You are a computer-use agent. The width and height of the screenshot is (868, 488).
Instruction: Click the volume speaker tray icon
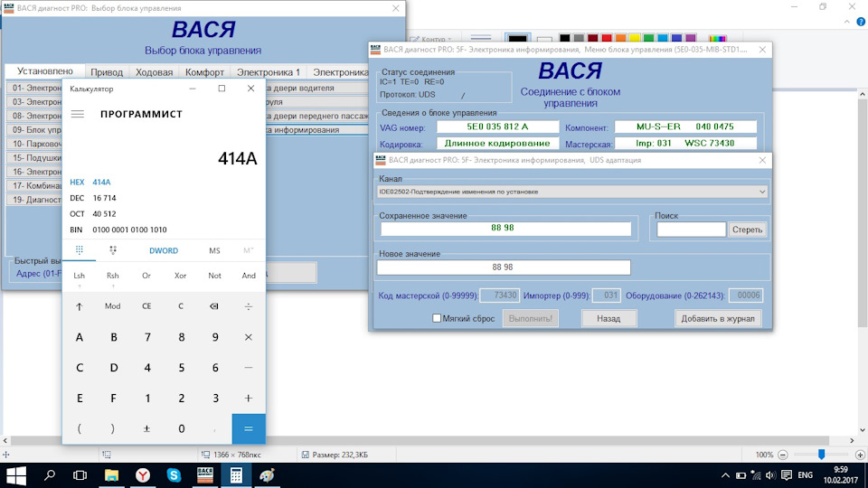[x=770, y=475]
